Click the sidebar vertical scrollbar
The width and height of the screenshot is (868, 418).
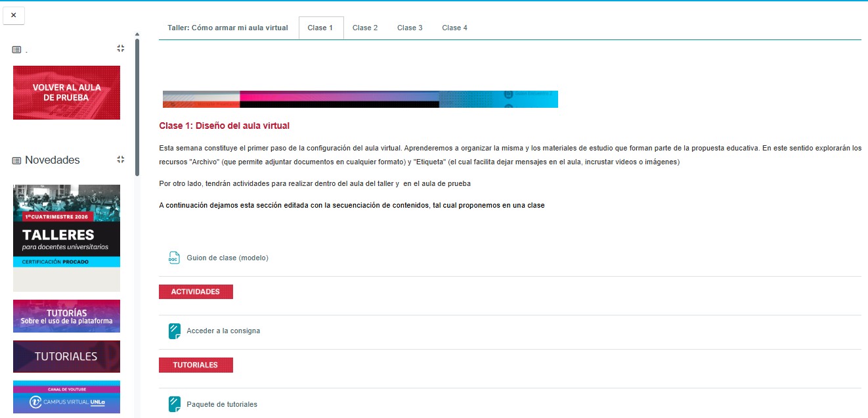pos(137,105)
